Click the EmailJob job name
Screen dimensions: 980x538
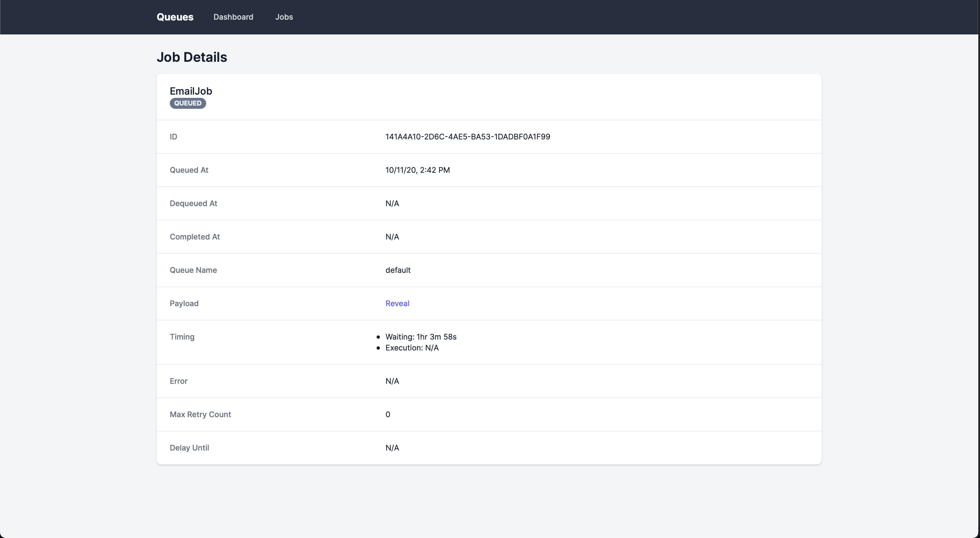191,91
